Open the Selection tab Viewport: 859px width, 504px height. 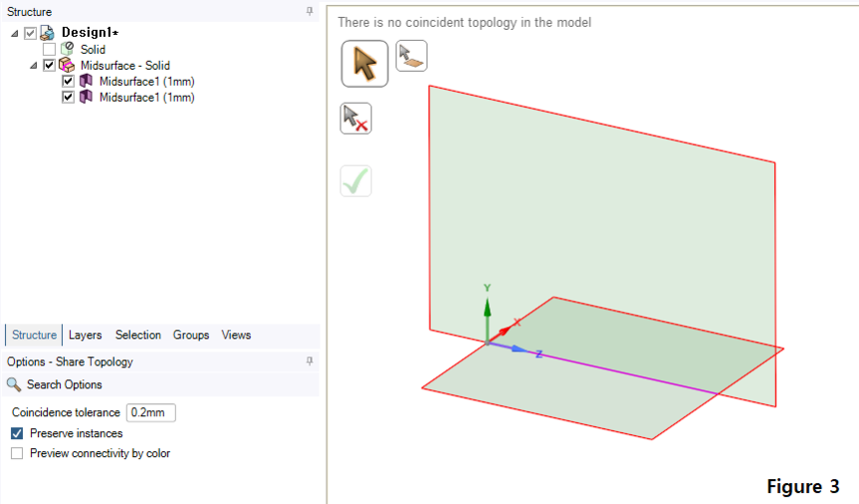pos(138,335)
